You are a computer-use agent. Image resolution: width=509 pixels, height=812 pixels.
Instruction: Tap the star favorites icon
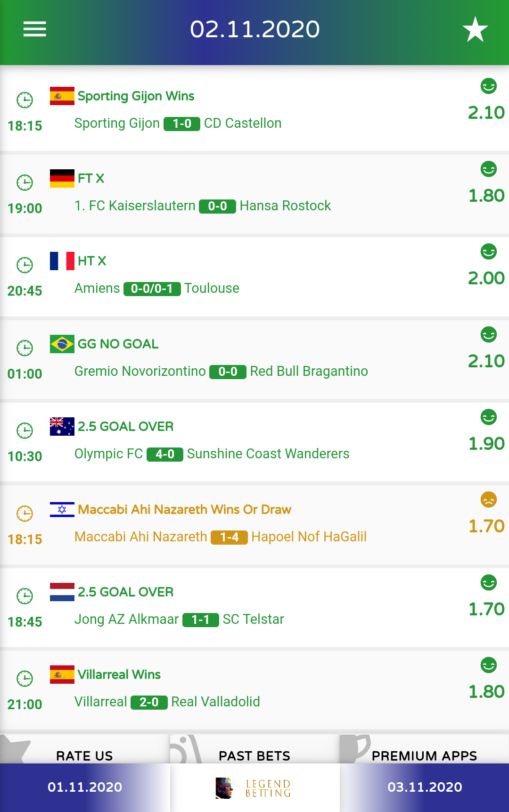[x=475, y=29]
